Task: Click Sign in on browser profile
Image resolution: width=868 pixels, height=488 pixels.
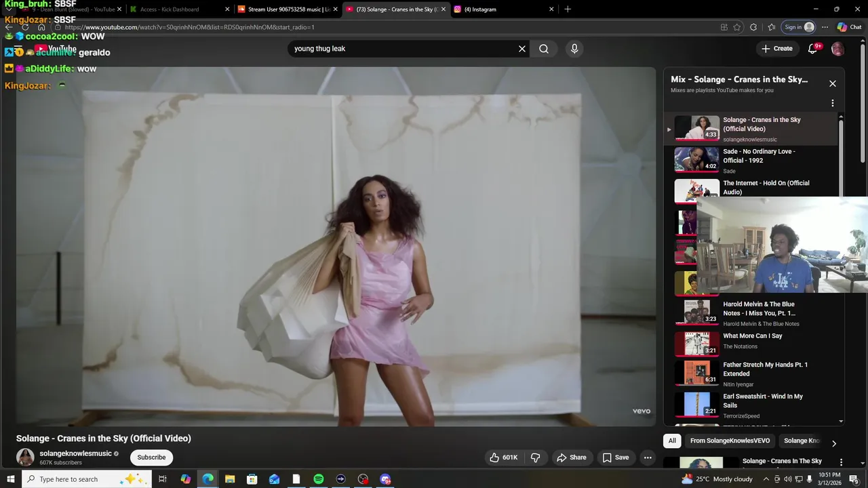Action: point(799,27)
